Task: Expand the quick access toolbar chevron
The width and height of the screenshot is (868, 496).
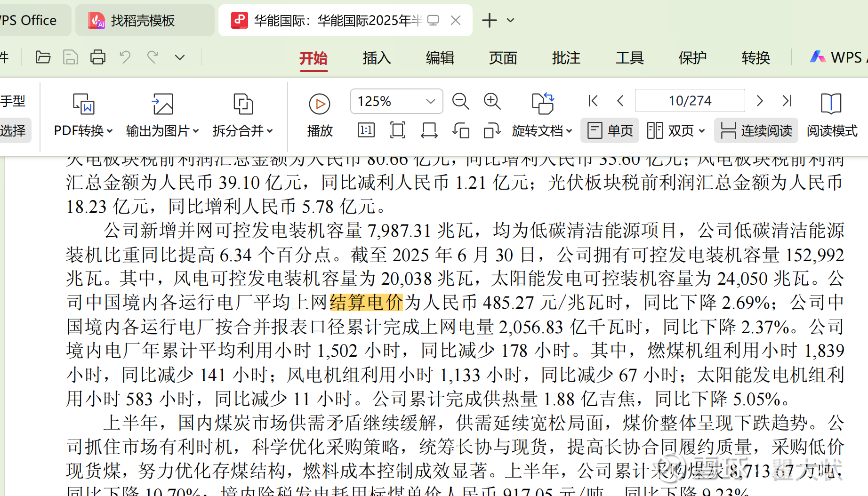Action: pyautogui.click(x=180, y=58)
